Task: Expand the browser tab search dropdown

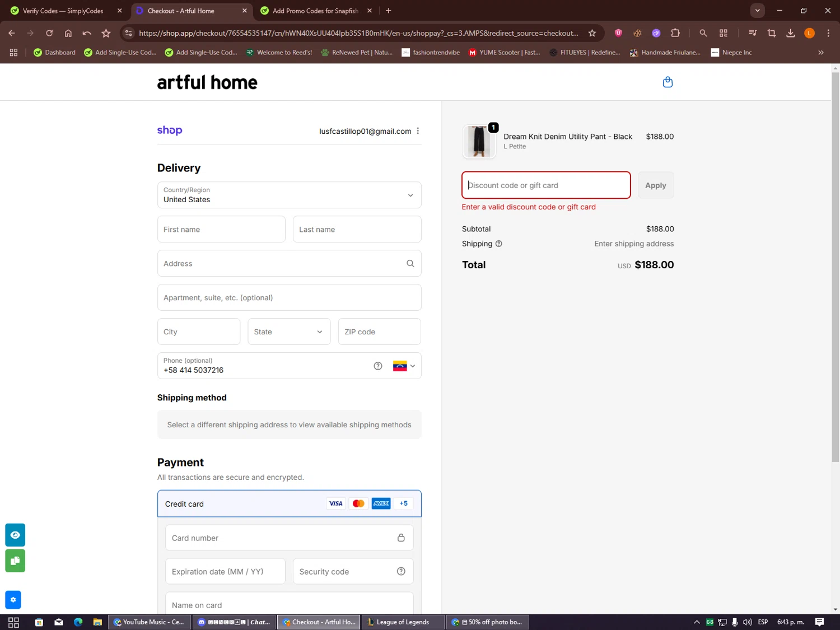Action: pos(757,11)
